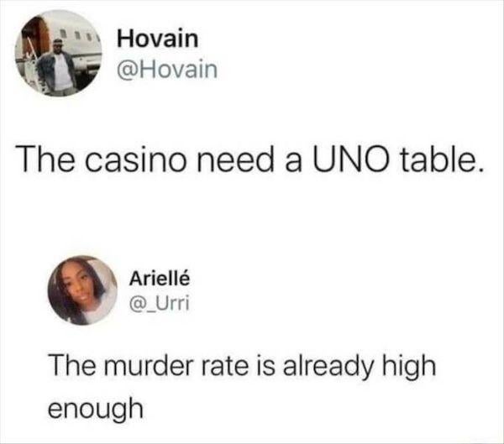Screen dimensions: 504x444
Task: Open the @_Urri handle link
Action: [x=159, y=303]
